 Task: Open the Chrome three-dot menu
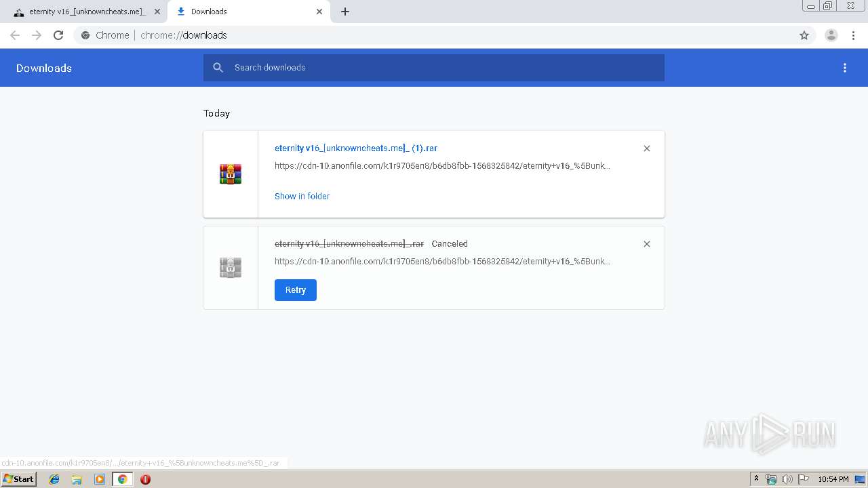tap(853, 35)
